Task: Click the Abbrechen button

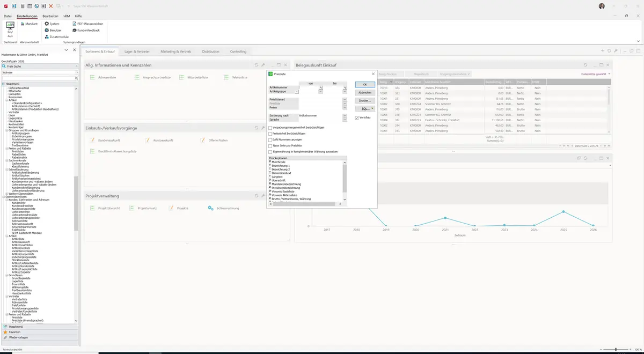Action: 365,93
